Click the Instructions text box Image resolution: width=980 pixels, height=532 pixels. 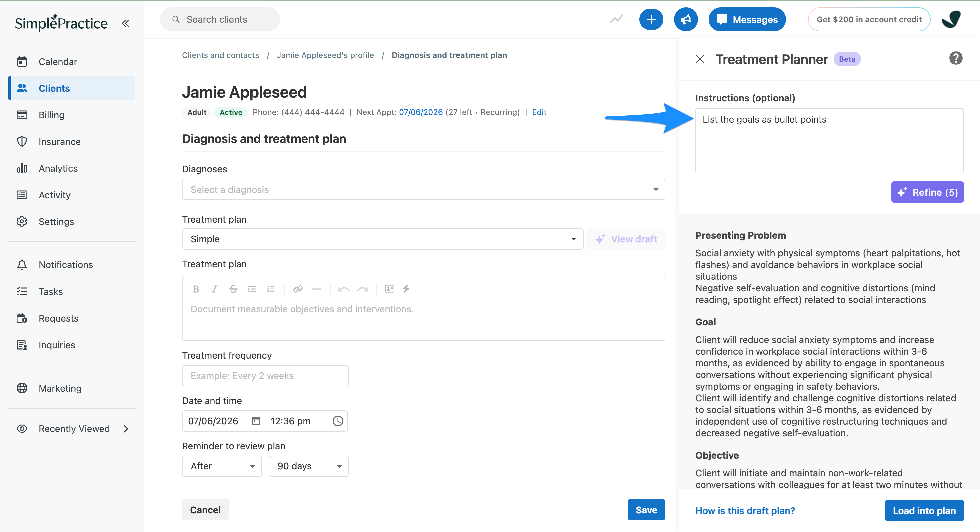(x=829, y=141)
